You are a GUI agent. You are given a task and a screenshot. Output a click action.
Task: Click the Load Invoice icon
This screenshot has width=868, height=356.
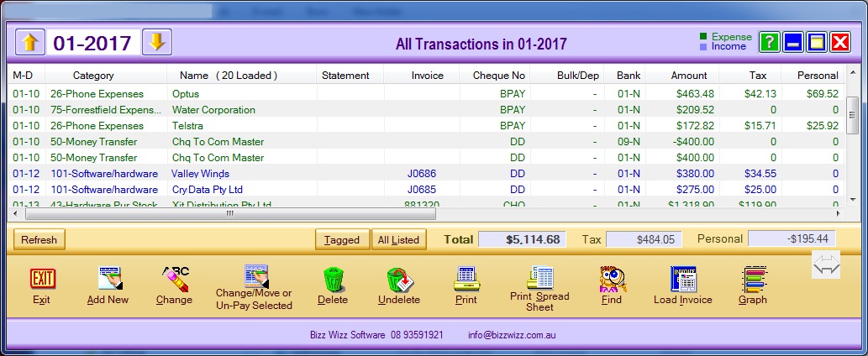[x=682, y=279]
